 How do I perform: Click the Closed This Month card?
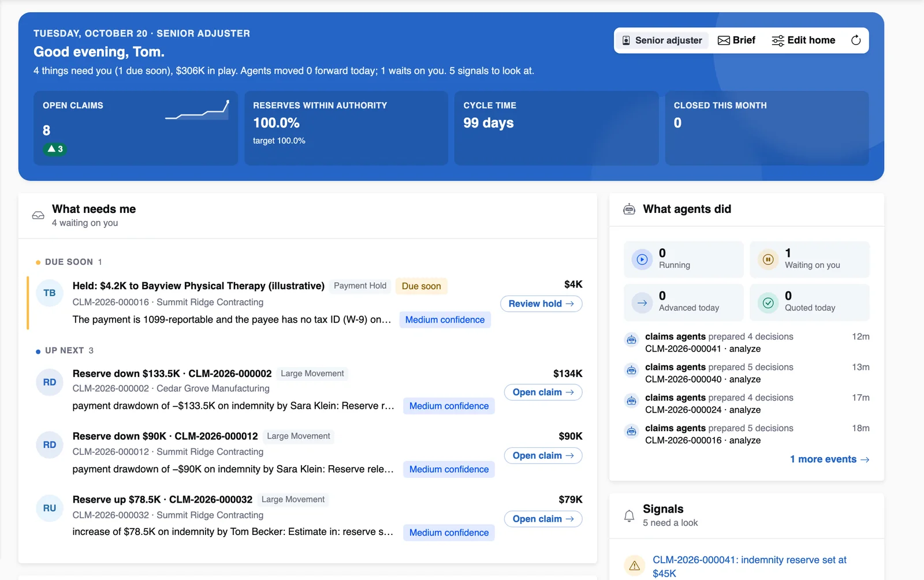click(767, 128)
